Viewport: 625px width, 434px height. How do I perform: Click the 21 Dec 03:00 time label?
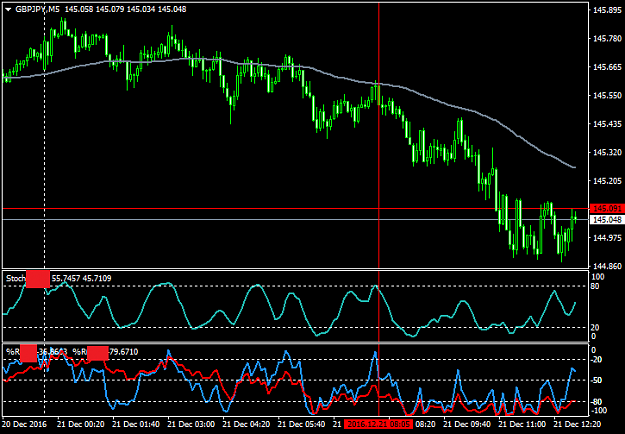coord(192,424)
